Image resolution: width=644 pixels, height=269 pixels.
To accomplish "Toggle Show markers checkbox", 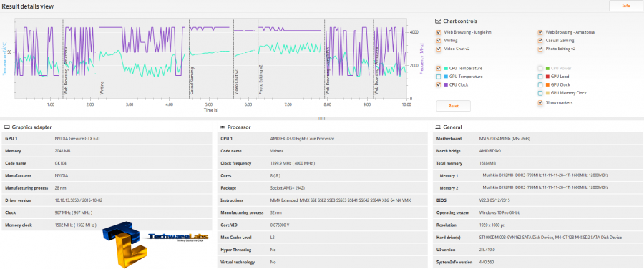I will pyautogui.click(x=540, y=103).
